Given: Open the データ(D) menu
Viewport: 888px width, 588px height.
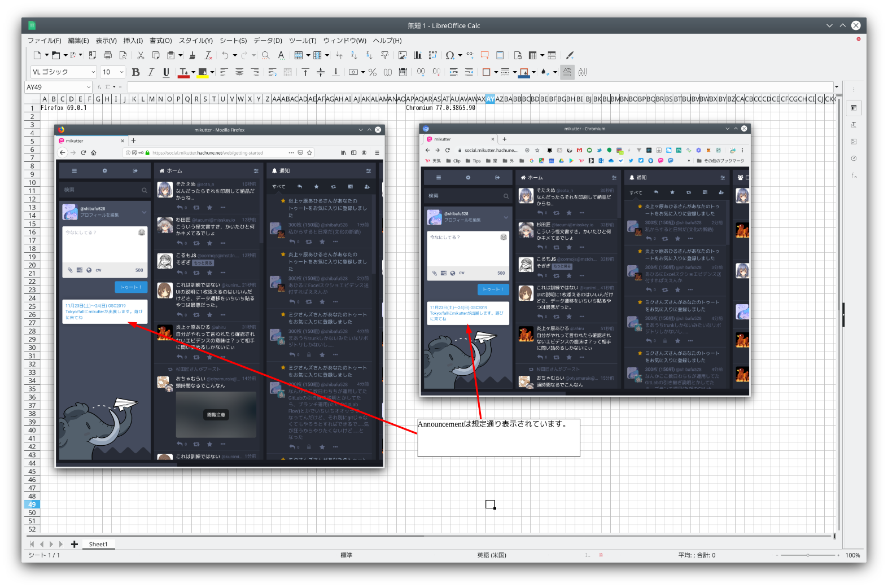Looking at the screenshot, I should tap(268, 41).
